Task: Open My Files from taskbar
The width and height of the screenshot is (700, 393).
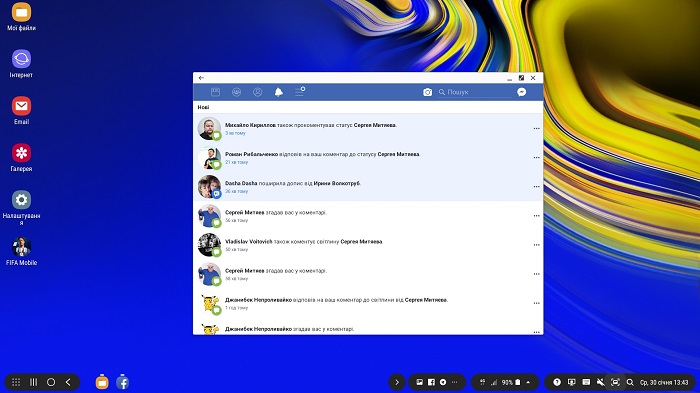Action: [x=102, y=382]
